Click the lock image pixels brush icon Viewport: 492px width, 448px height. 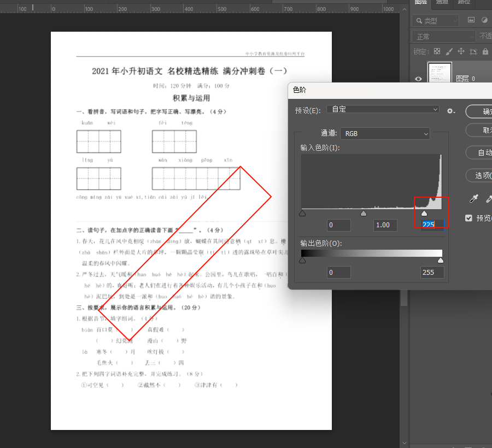click(x=449, y=51)
